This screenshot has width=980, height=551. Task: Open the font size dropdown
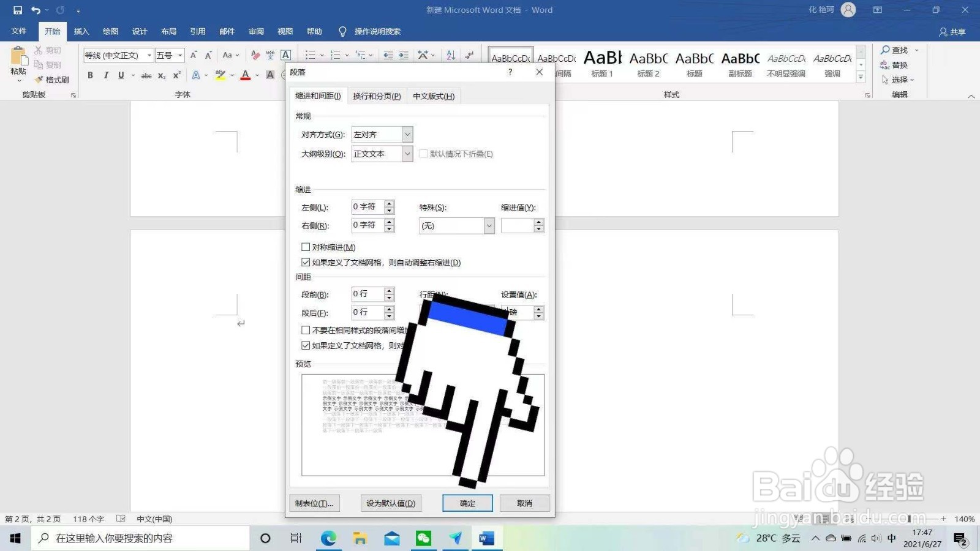point(180,56)
